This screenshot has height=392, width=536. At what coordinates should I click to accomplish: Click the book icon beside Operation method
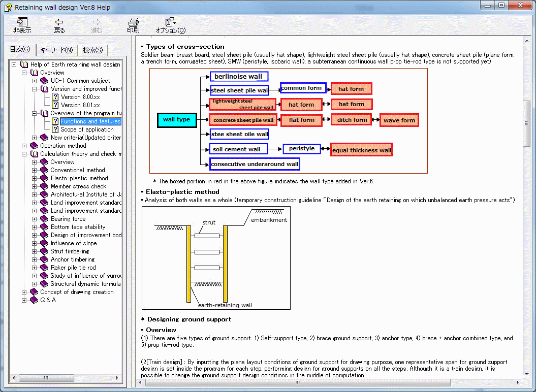point(34,146)
